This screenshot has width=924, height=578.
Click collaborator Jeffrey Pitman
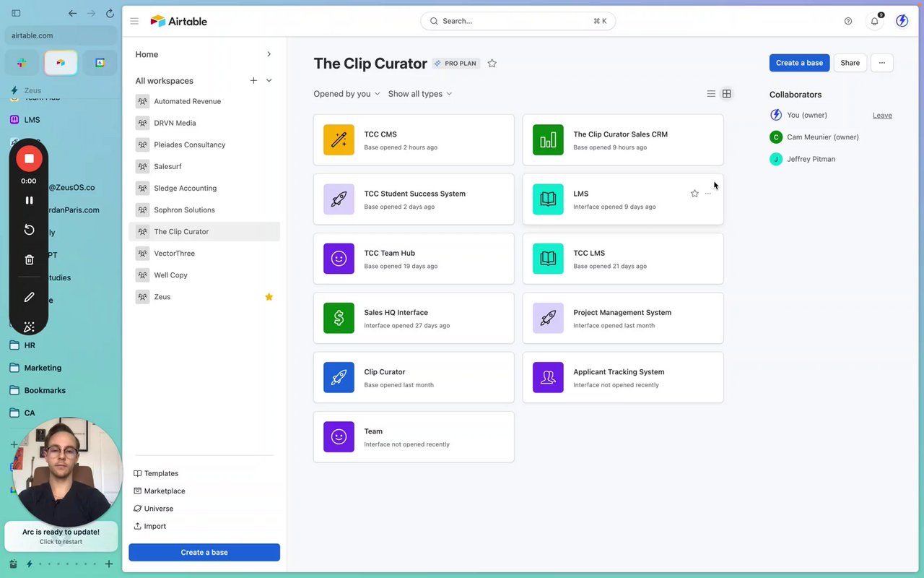803,159
